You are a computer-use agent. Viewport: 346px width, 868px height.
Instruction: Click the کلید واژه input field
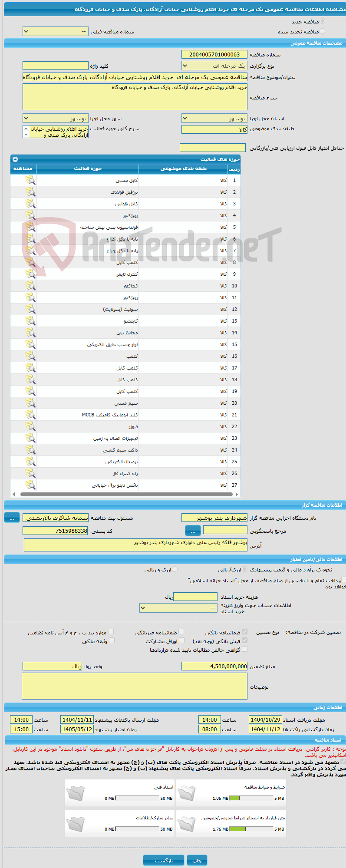pos(56,66)
